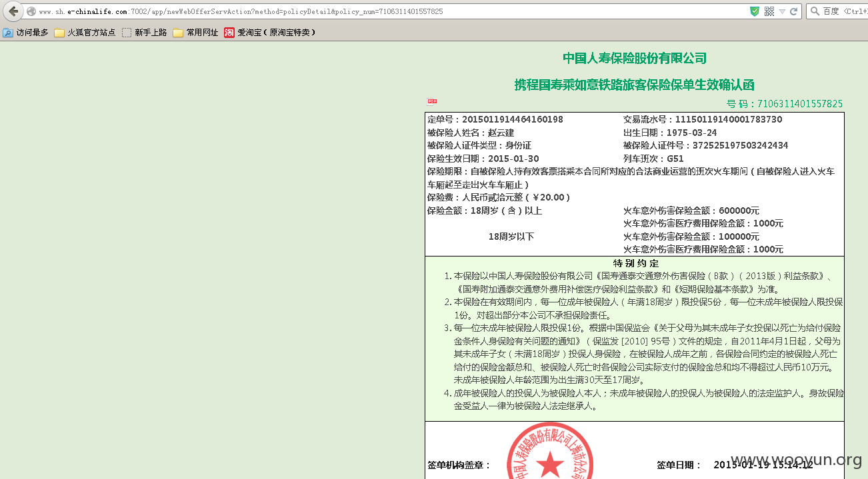Viewport: 868px width, 479px height.
Task: Click the 100000元 accident coverage amount
Action: coord(738,237)
